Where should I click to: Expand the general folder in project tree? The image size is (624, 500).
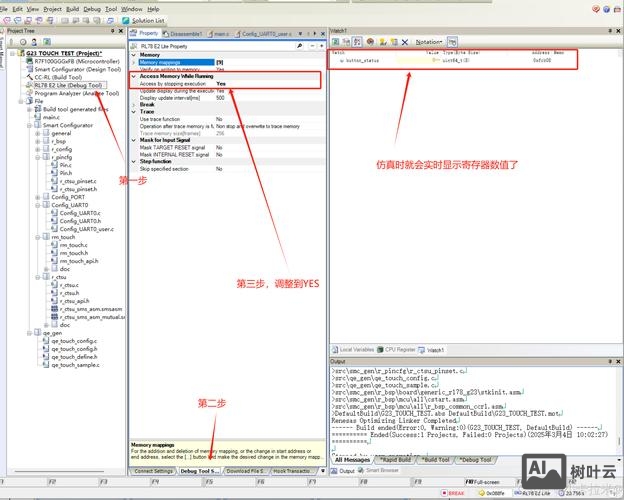click(x=38, y=133)
